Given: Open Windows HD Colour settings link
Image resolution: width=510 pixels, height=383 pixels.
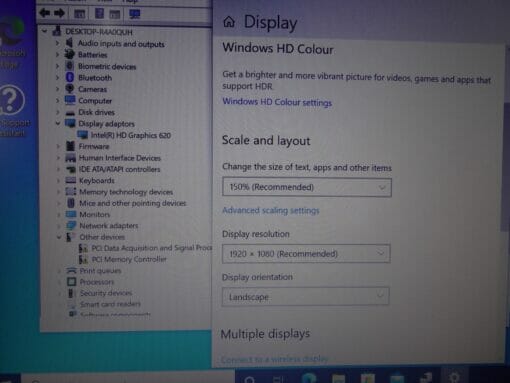Looking at the screenshot, I should pos(277,102).
